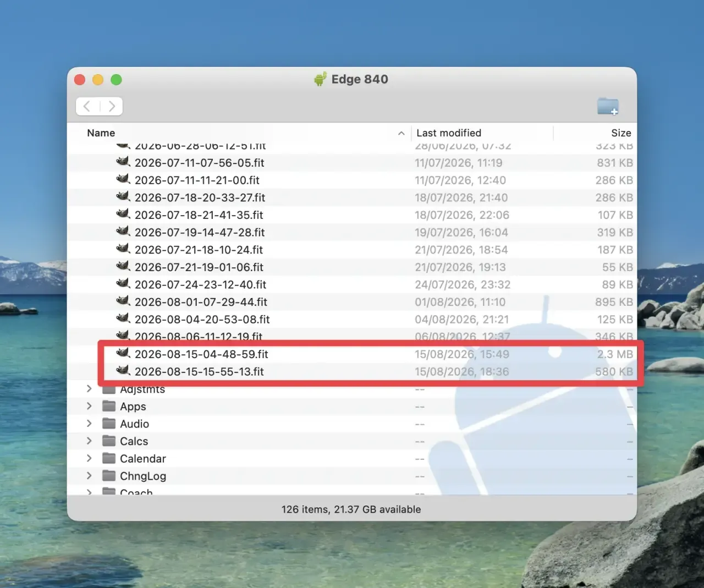Click the green zoom window button
The height and width of the screenshot is (588, 704).
116,80
